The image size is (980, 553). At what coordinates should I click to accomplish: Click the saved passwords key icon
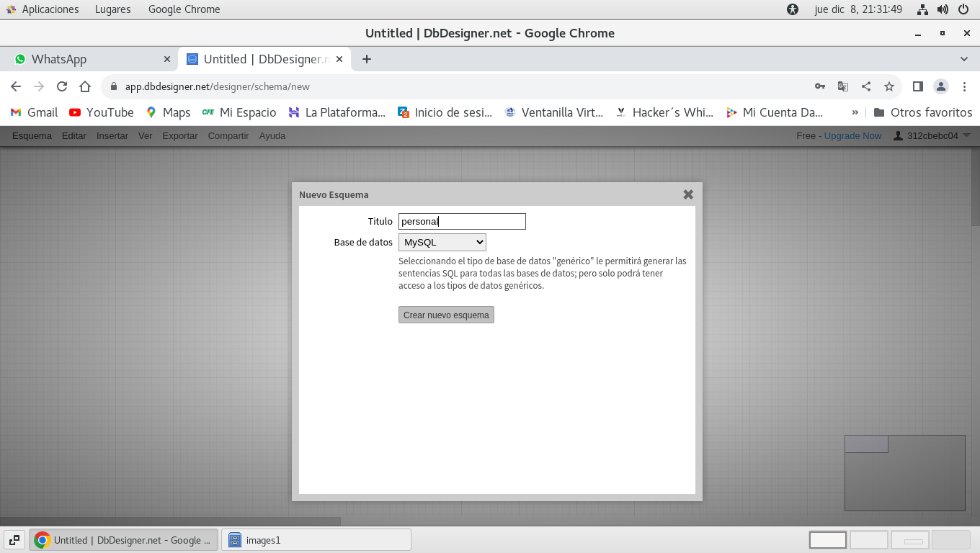[x=819, y=86]
